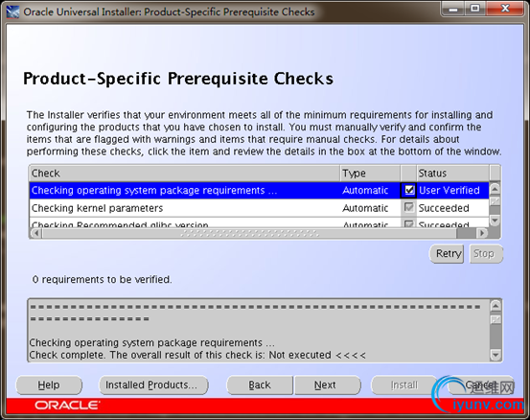Click the Type column header
Image resolution: width=530 pixels, height=420 pixels.
[370, 174]
